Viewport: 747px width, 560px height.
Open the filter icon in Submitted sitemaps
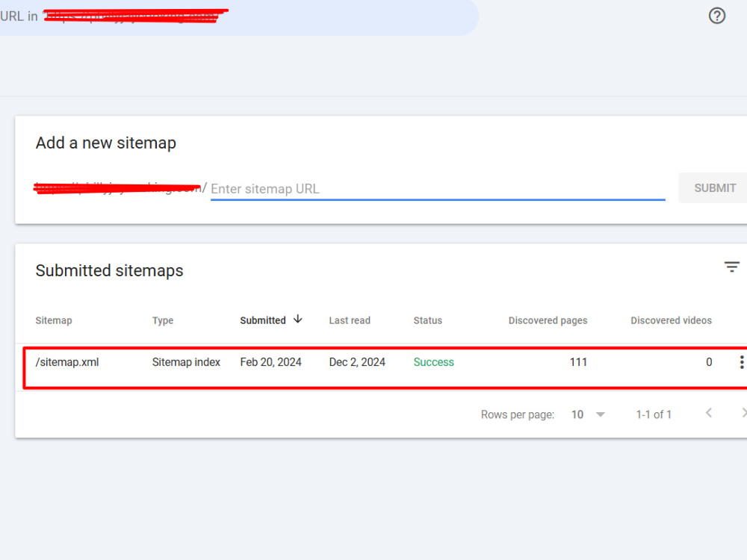[732, 267]
